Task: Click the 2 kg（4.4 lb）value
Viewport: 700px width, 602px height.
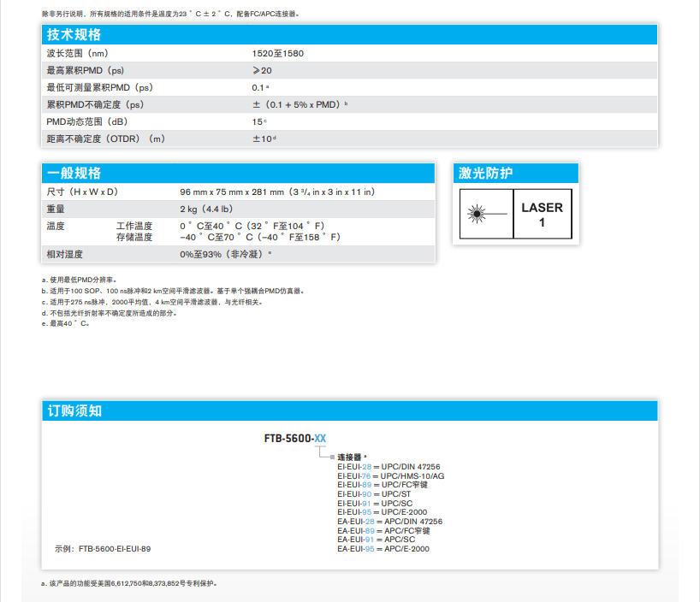Action: pos(206,209)
